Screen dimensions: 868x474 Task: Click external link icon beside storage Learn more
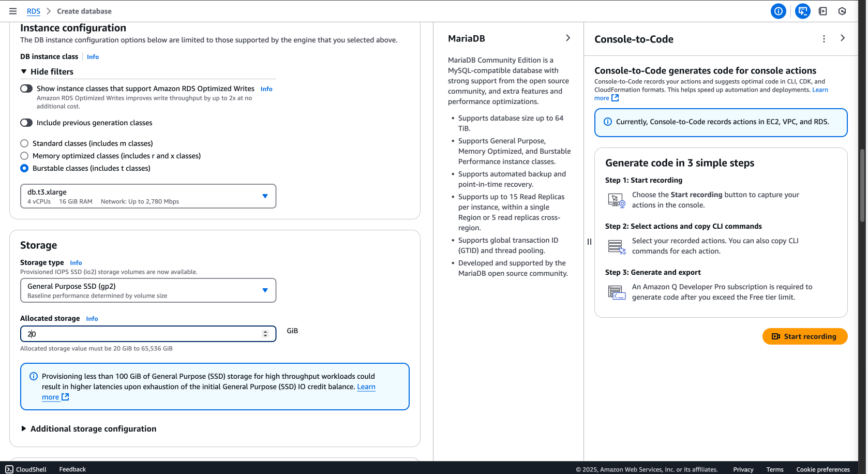(x=65, y=397)
